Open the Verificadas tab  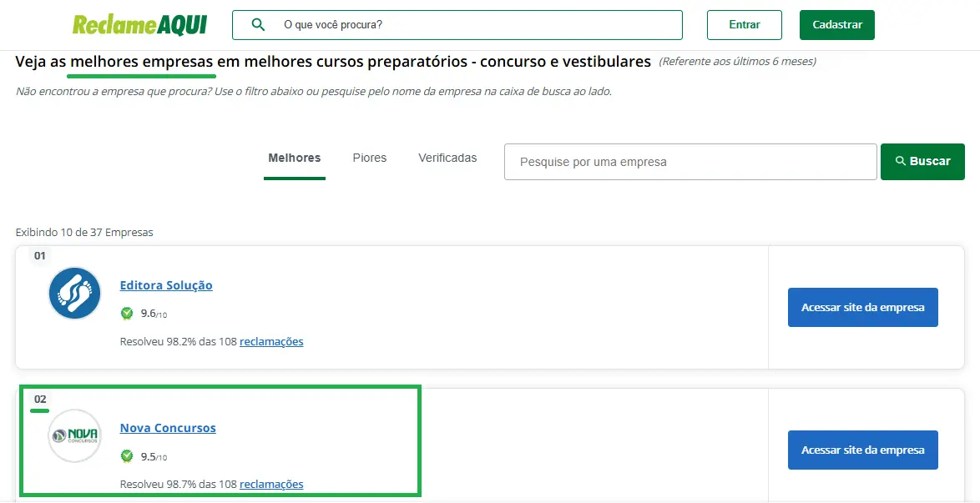point(447,158)
